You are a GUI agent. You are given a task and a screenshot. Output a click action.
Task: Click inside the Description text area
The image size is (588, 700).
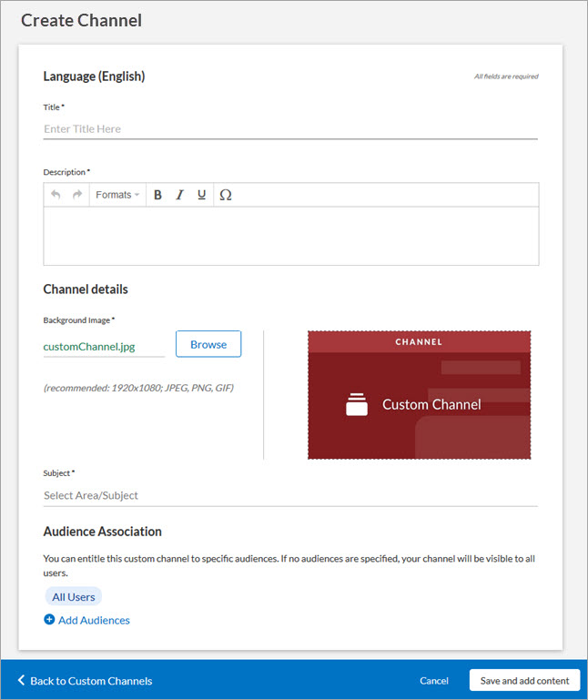(290, 236)
